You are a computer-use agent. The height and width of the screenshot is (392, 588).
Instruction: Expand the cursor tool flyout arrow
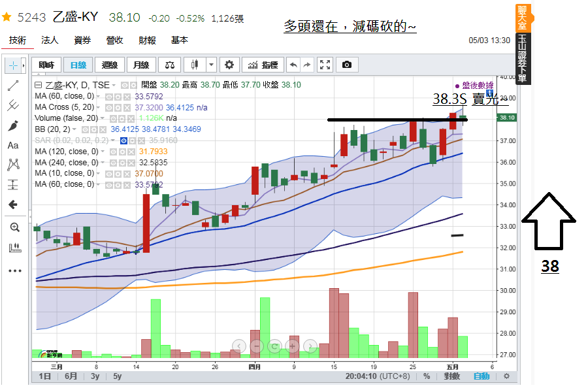[x=24, y=66]
